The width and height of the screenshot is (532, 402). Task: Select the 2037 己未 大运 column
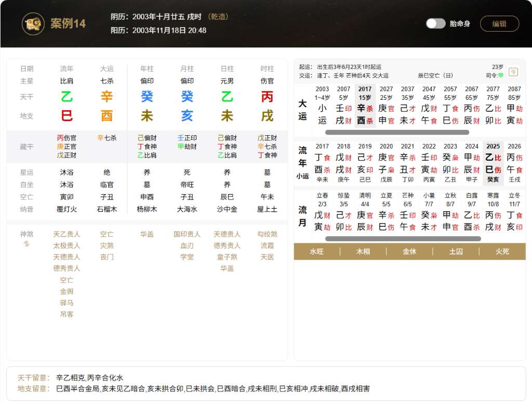click(407, 105)
